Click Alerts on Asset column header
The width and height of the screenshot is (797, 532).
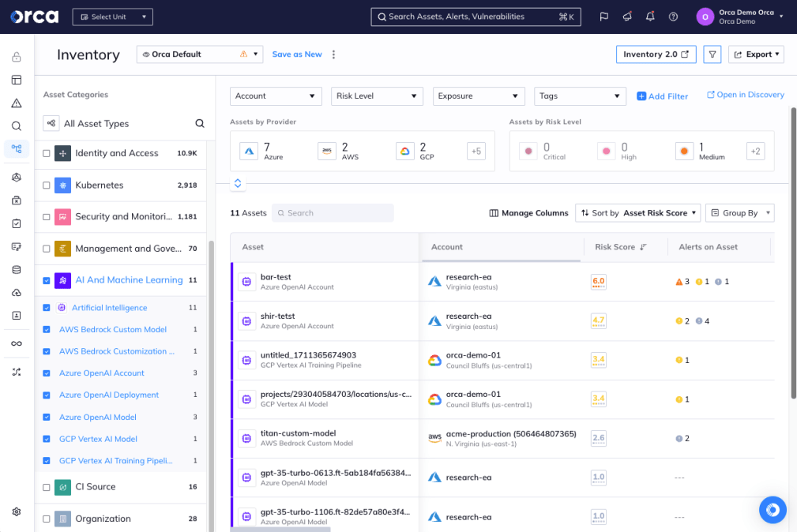click(x=708, y=247)
